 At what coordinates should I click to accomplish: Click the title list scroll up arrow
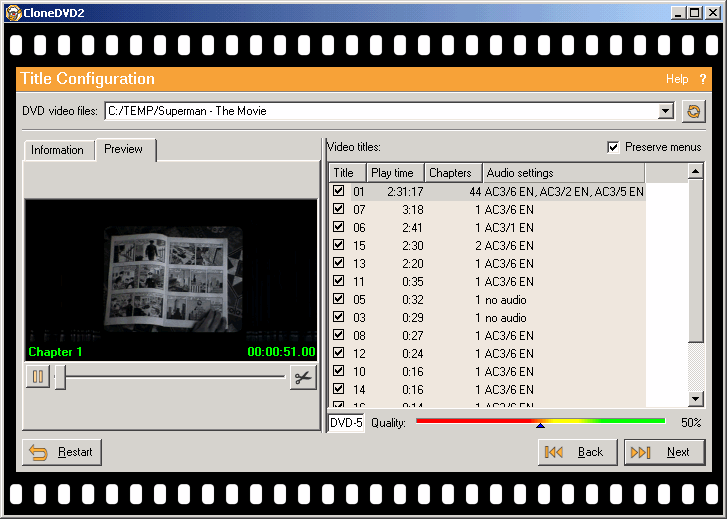tap(695, 172)
